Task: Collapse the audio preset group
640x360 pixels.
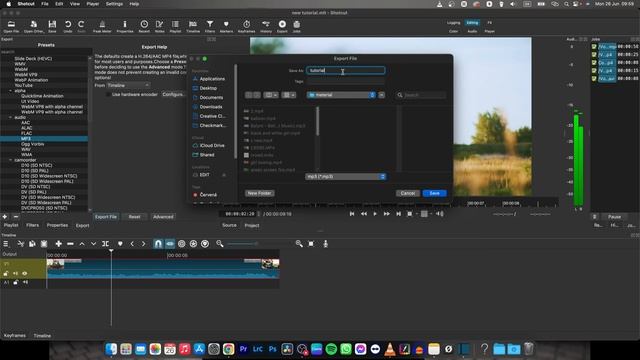Action: (11, 117)
